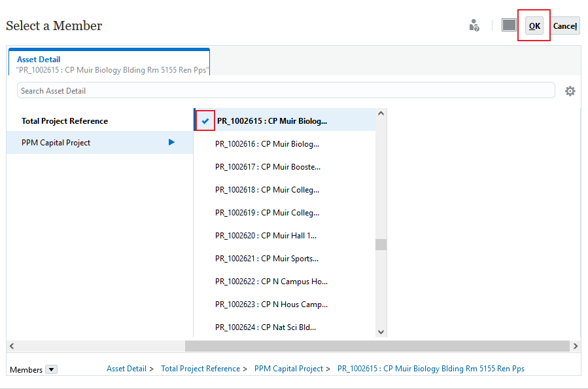Viewport: 588px width, 389px height.
Task: Select member PR_1002620 CP Muir Hall
Action: click(266, 236)
